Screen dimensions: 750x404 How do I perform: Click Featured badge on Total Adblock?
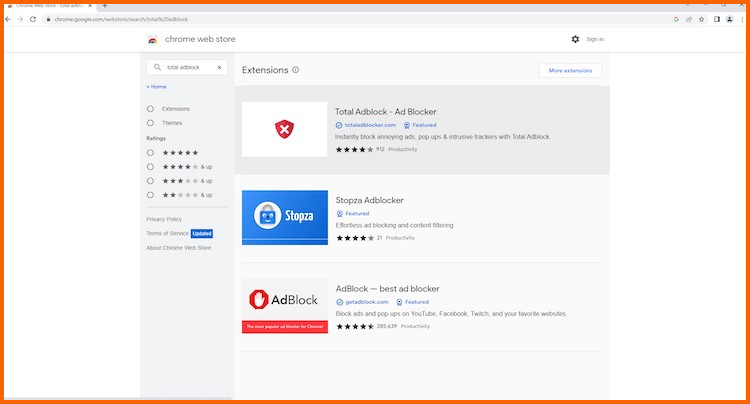(420, 125)
